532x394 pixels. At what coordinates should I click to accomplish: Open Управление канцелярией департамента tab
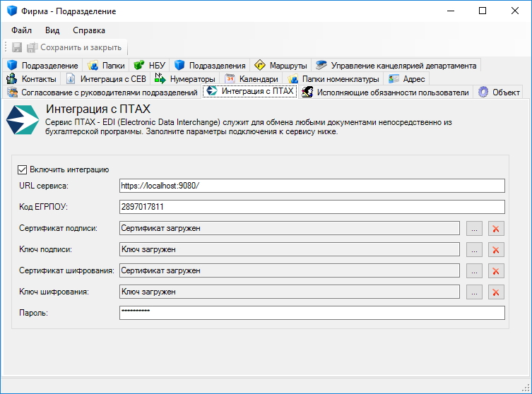(396, 65)
